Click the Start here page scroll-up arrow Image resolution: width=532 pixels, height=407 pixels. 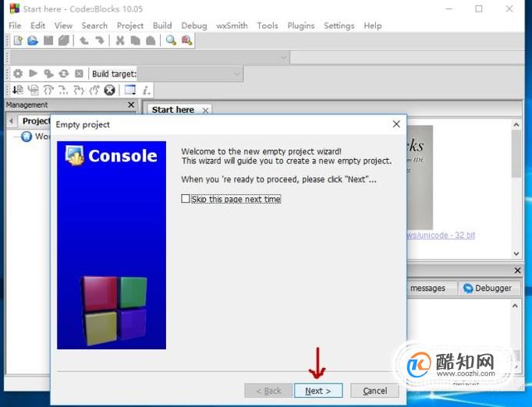coord(516,125)
